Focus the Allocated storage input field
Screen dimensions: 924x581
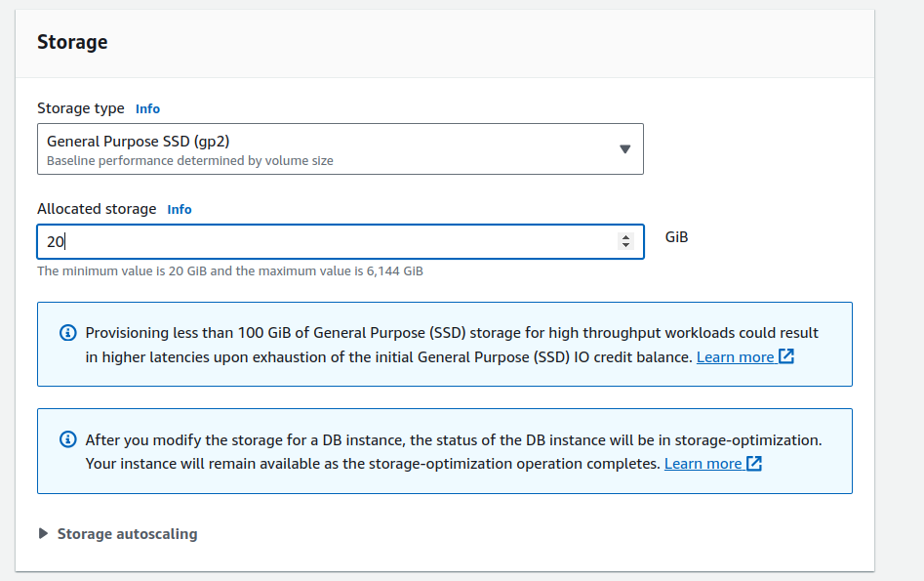point(322,241)
